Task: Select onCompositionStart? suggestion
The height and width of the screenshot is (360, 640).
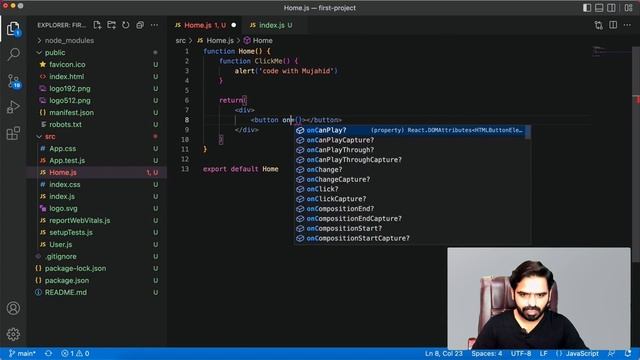Action: [x=410, y=228]
